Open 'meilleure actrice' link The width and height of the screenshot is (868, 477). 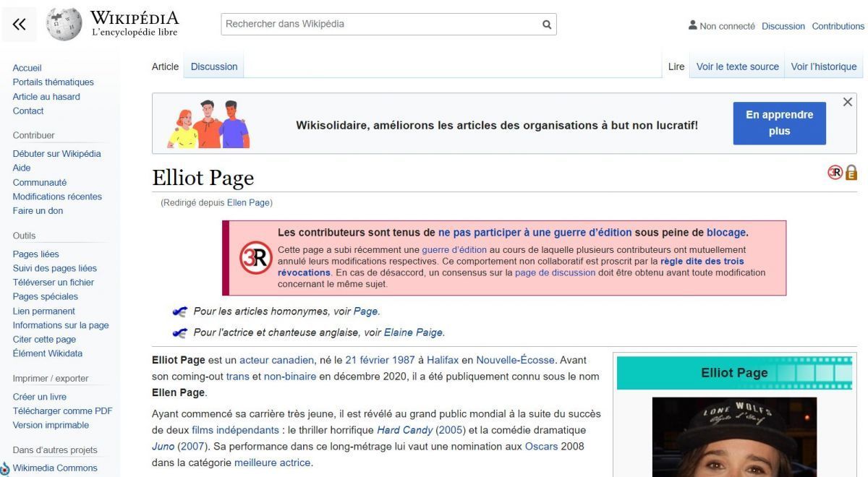(272, 463)
